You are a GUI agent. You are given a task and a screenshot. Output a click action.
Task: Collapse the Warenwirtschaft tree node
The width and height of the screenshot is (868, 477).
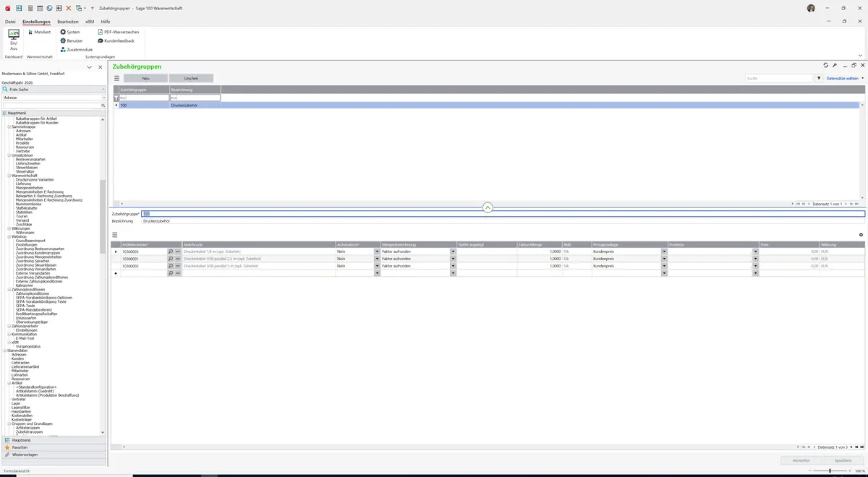pos(9,176)
